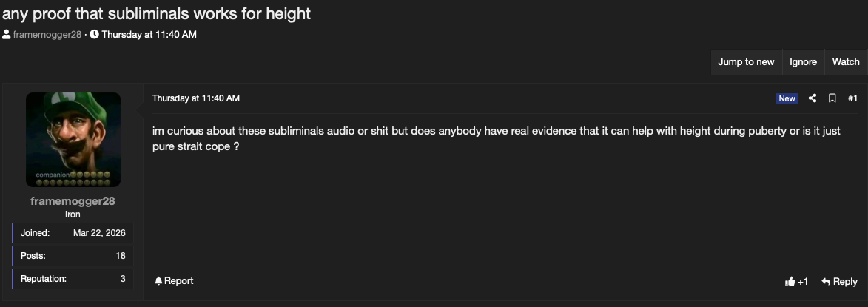
Task: Watch this thread
Action: click(x=846, y=62)
